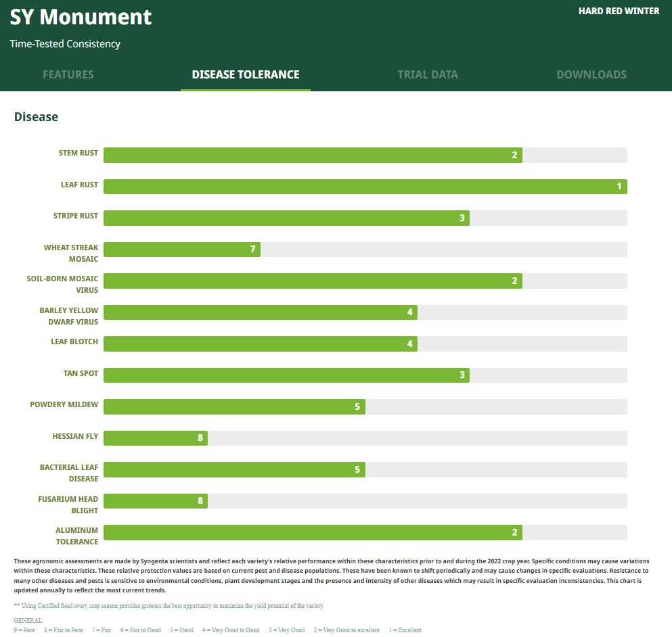Click the "HARD RED WINTER" class label
The image size is (672, 637).
tap(619, 11)
